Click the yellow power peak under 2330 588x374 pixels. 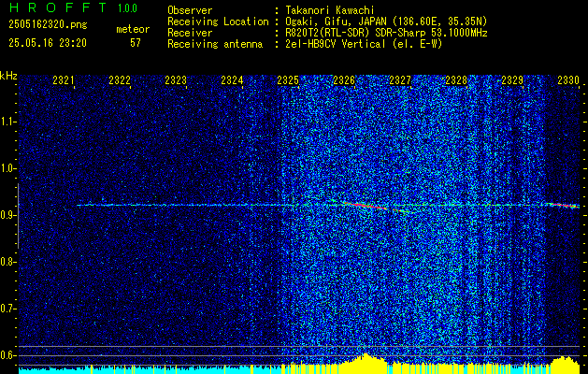565,363
